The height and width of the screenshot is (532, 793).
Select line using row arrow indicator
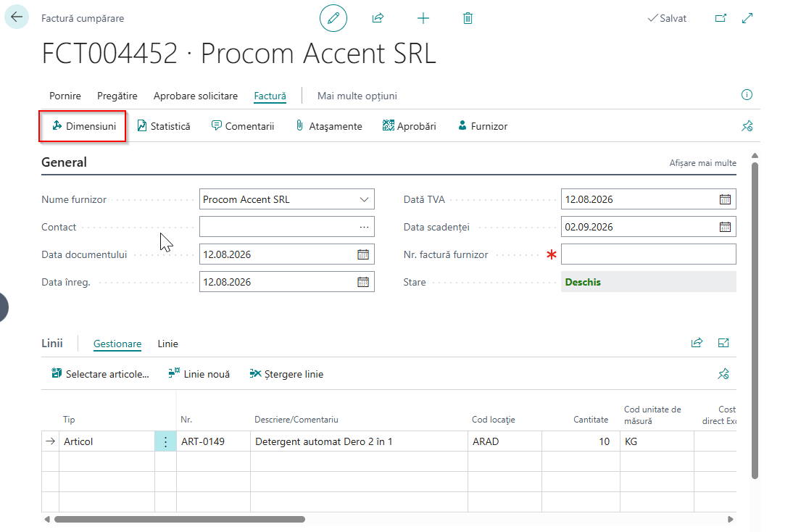tap(50, 441)
